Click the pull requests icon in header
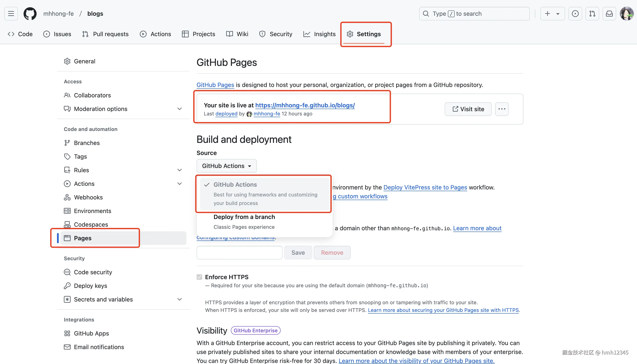Screen dimensions: 637x364 [x=592, y=13]
